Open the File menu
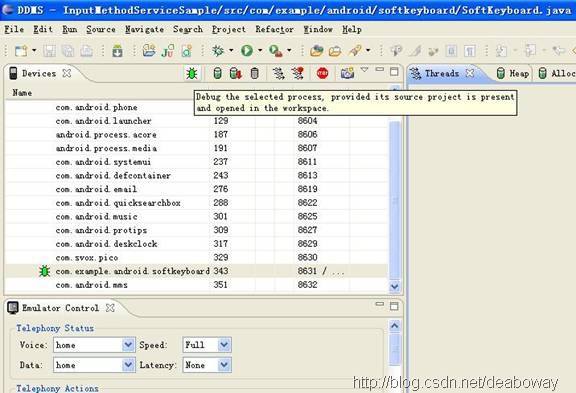Image resolution: width=576 pixels, height=393 pixels. click(x=14, y=29)
